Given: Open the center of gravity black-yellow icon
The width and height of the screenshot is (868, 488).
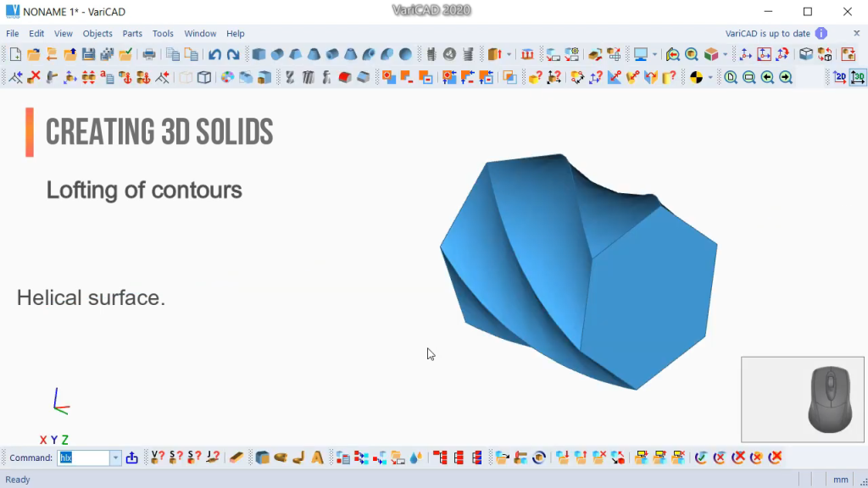Looking at the screenshot, I should (697, 77).
